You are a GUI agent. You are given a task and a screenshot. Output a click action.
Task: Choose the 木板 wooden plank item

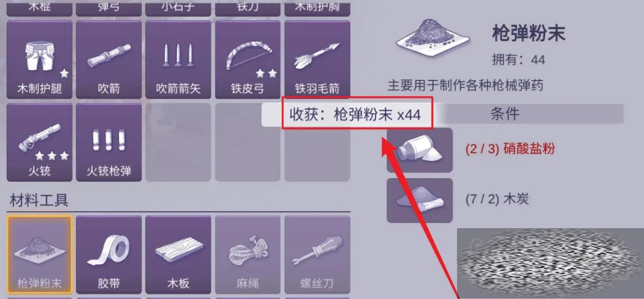pyautogui.click(x=178, y=254)
